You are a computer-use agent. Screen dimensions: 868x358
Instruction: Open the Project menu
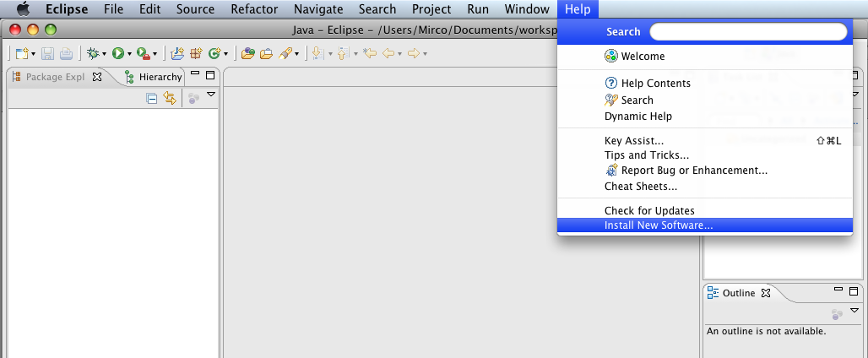pyautogui.click(x=431, y=8)
